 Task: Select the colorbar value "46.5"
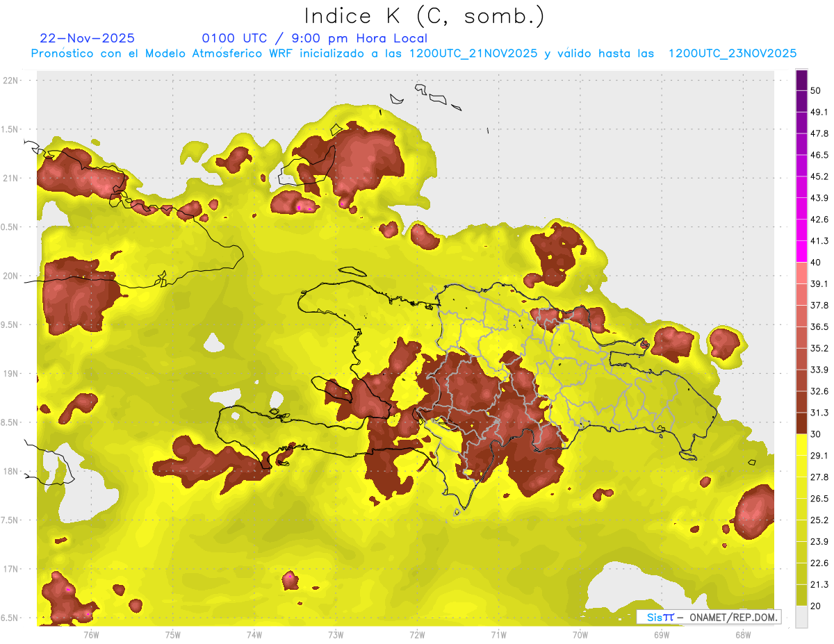pos(819,155)
